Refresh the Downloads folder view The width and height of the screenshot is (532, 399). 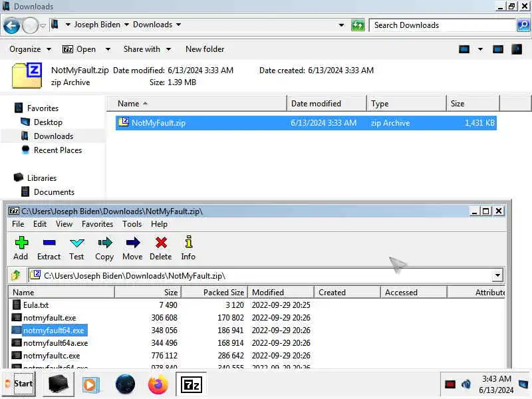point(358,25)
